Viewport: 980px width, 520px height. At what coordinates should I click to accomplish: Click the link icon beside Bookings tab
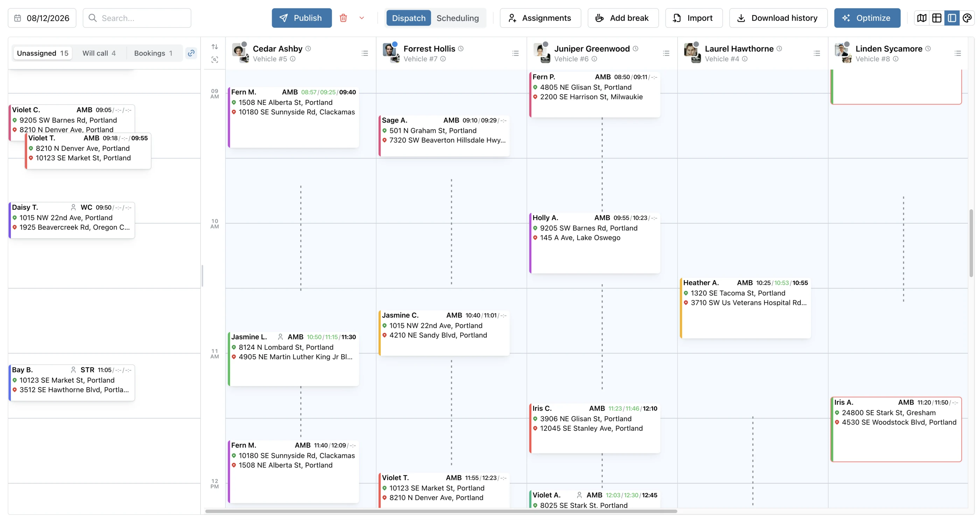point(191,53)
